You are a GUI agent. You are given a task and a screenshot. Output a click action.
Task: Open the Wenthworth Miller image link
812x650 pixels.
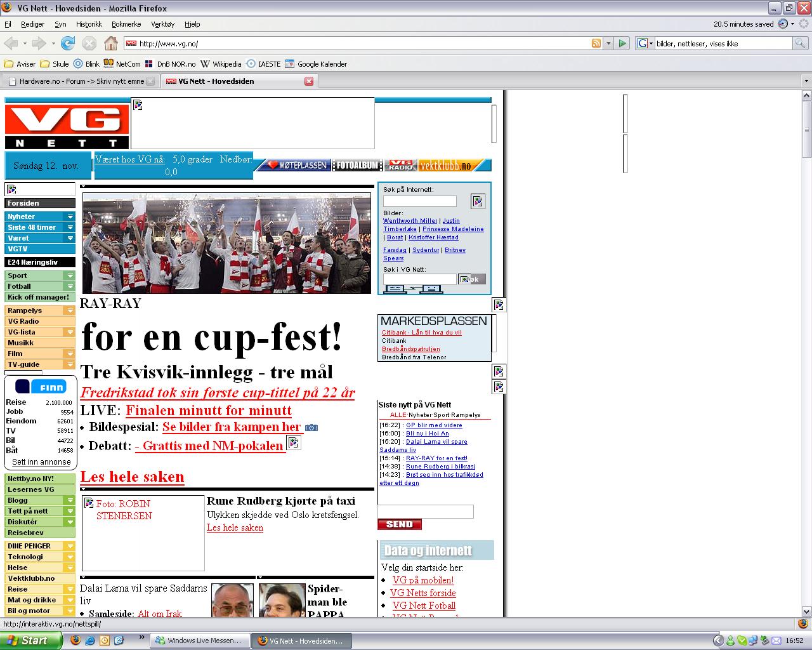click(x=410, y=221)
